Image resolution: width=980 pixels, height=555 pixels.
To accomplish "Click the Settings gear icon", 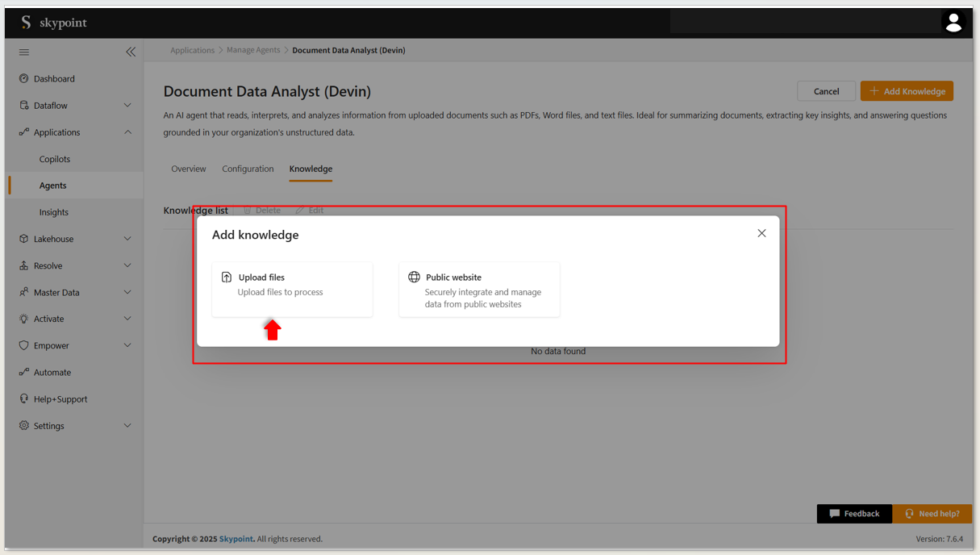I will point(24,425).
